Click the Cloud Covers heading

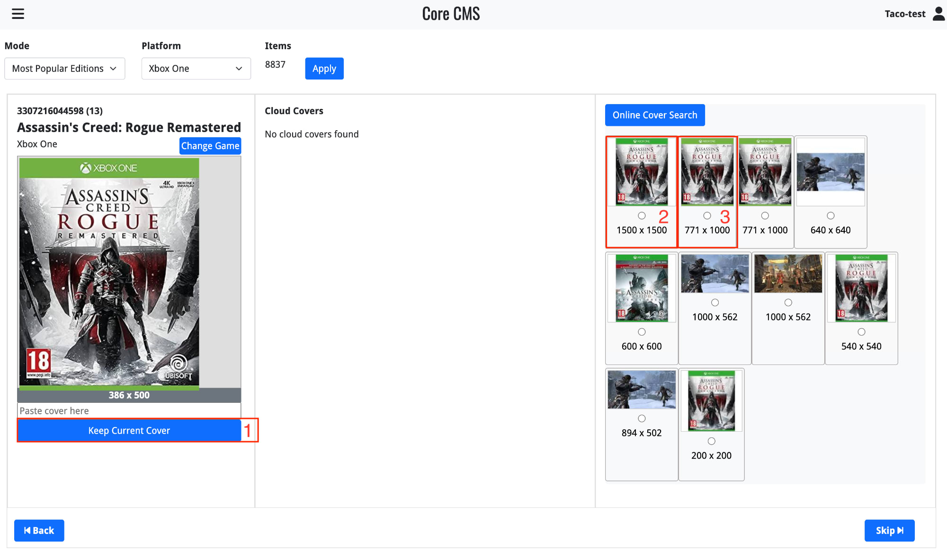[x=294, y=111]
